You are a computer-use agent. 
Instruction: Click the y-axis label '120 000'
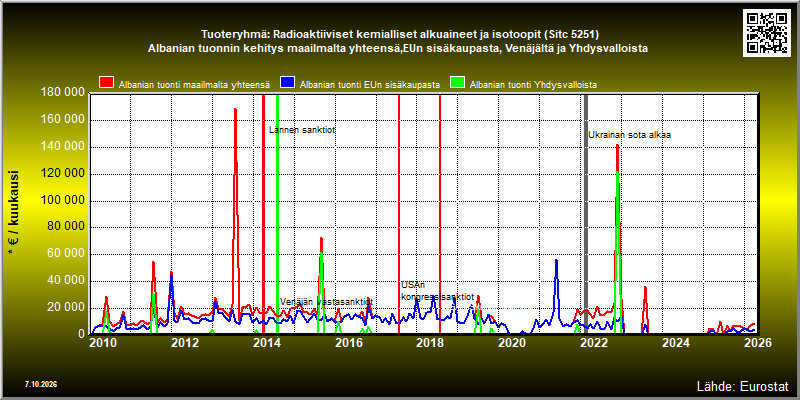tap(64, 174)
